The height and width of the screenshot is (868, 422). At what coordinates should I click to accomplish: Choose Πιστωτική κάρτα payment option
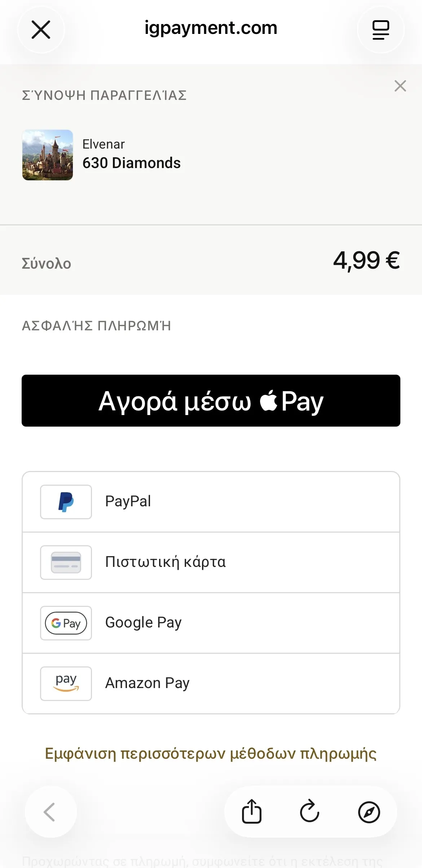211,563
